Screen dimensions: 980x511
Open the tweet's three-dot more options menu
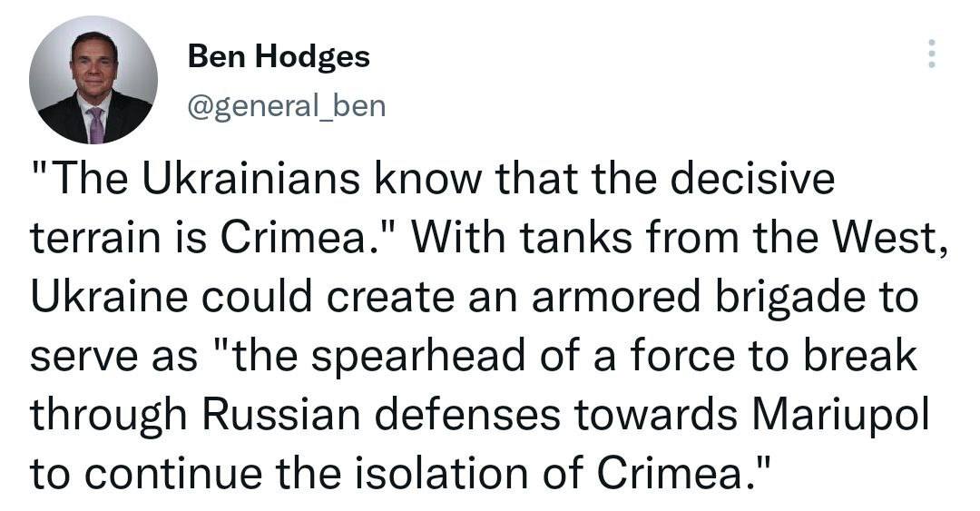point(930,56)
